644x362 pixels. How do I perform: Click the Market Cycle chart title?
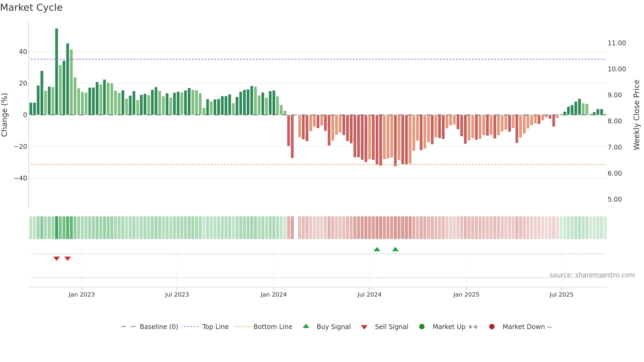pos(31,8)
